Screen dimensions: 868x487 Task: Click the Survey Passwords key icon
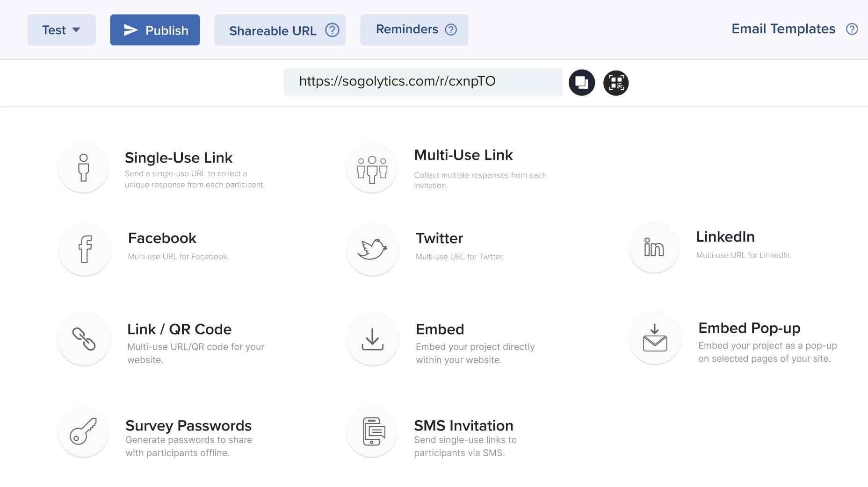[x=83, y=431]
